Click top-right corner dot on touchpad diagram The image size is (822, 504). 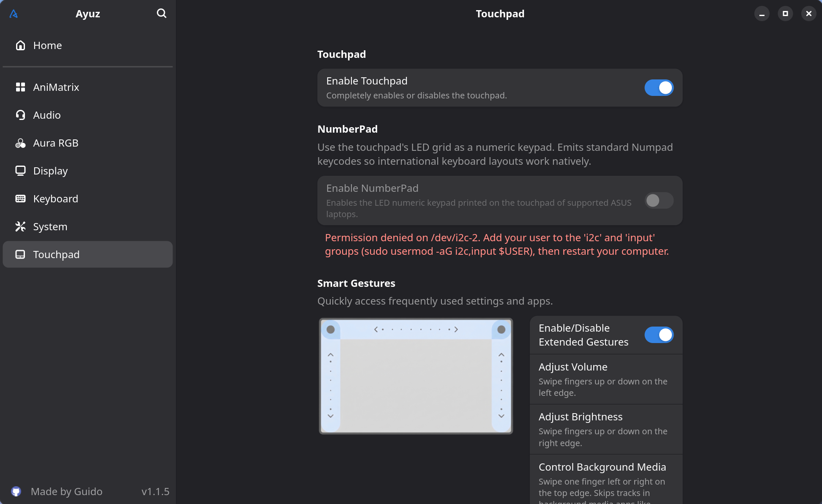(501, 330)
